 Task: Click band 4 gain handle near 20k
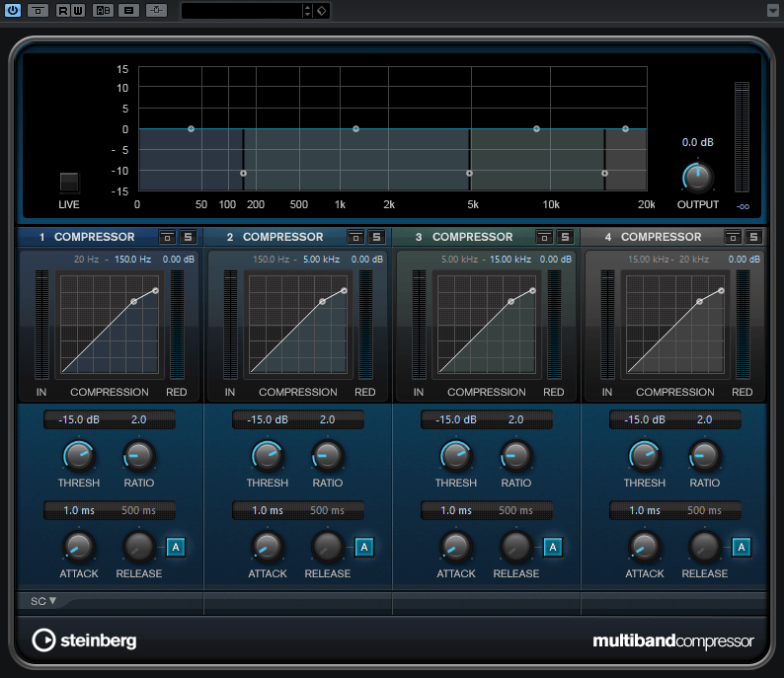625,129
